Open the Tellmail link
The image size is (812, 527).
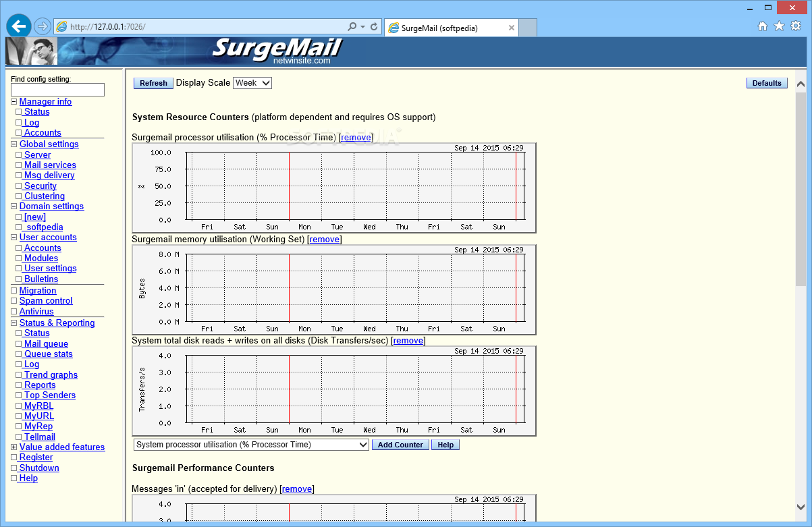(40, 437)
